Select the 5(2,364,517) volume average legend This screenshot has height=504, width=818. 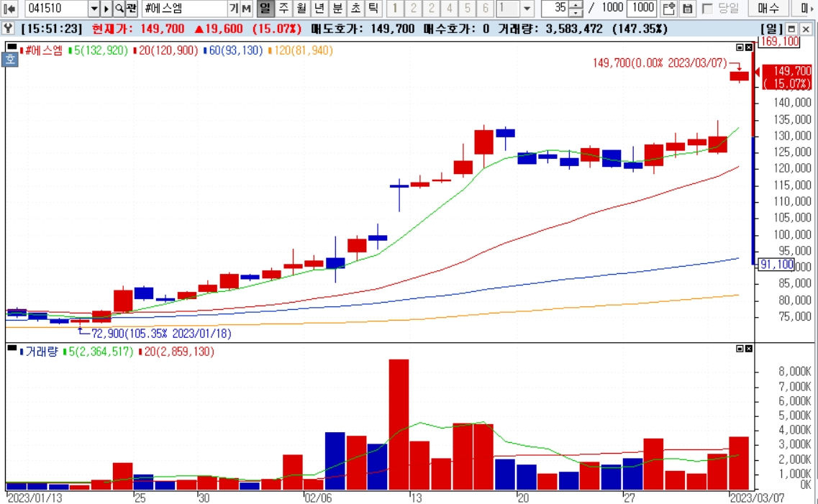coord(98,352)
